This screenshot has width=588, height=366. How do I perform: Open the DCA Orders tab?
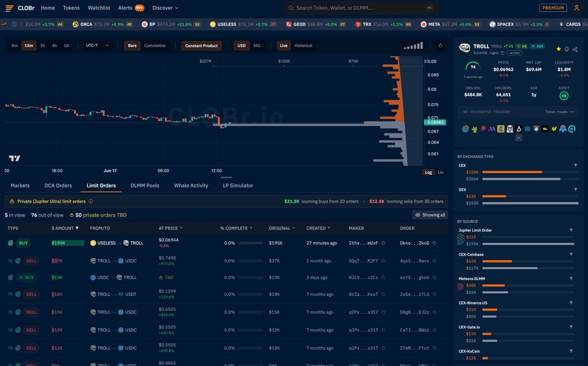coord(58,185)
